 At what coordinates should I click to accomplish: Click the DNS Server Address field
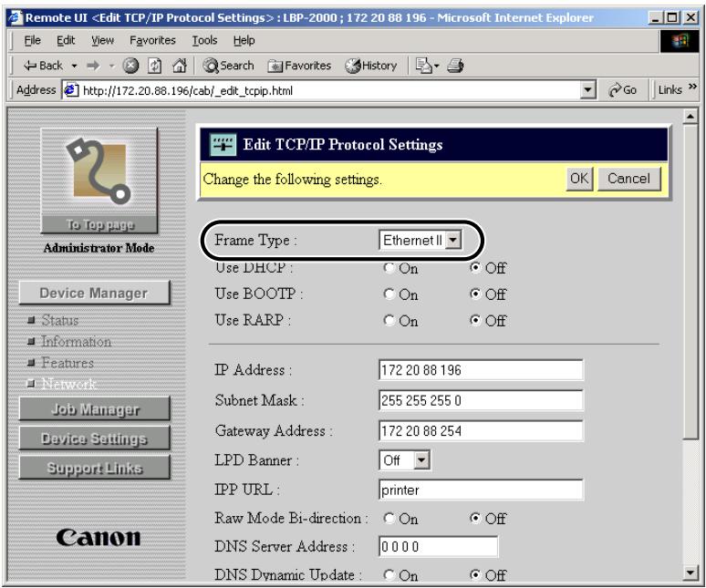click(x=439, y=547)
